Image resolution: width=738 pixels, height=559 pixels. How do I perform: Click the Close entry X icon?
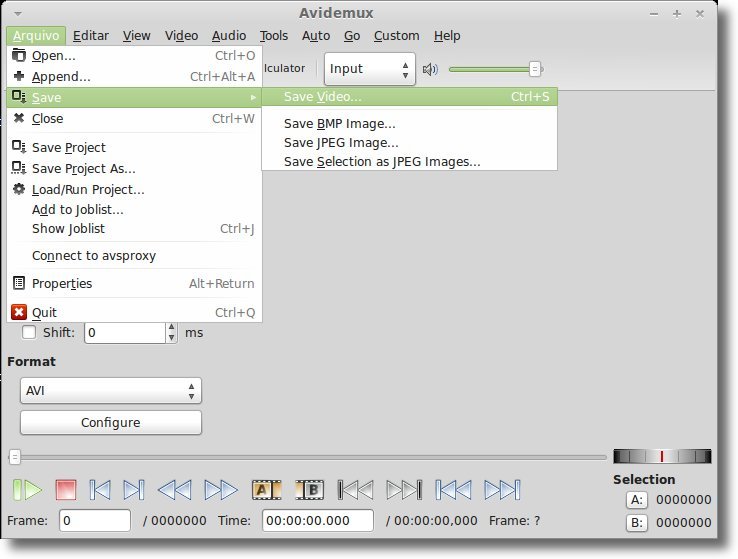[19, 118]
